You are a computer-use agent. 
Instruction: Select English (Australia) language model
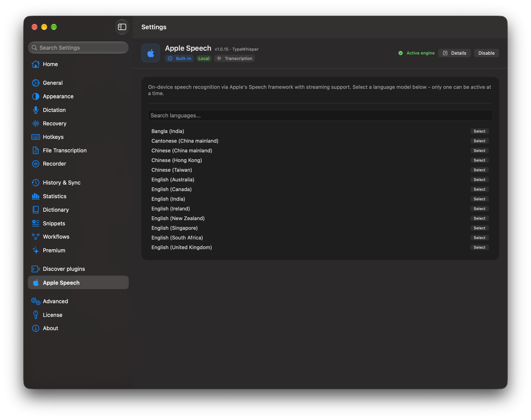[x=479, y=180]
